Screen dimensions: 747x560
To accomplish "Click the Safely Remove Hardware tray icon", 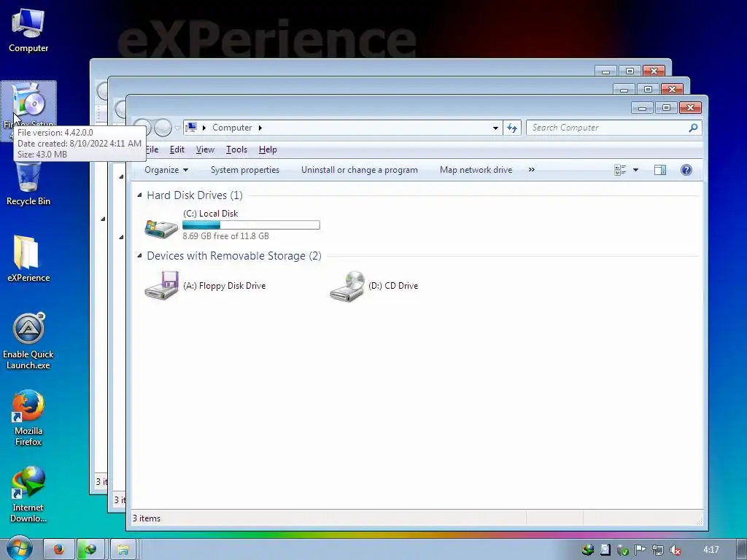I will (x=623, y=550).
